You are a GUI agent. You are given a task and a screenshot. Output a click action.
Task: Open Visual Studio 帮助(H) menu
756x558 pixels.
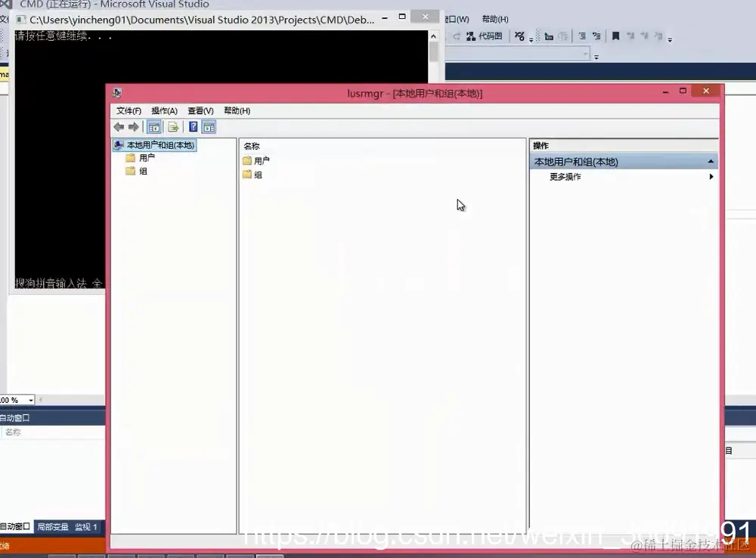tap(495, 20)
